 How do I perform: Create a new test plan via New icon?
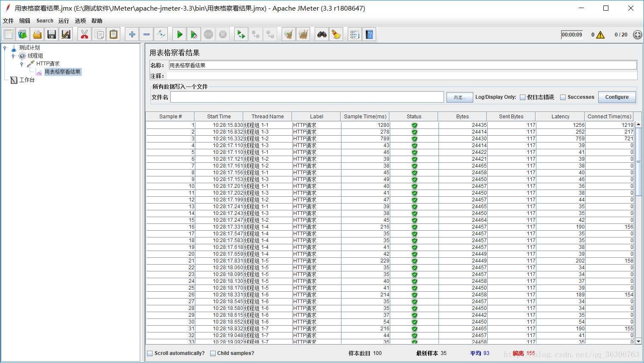click(8, 34)
